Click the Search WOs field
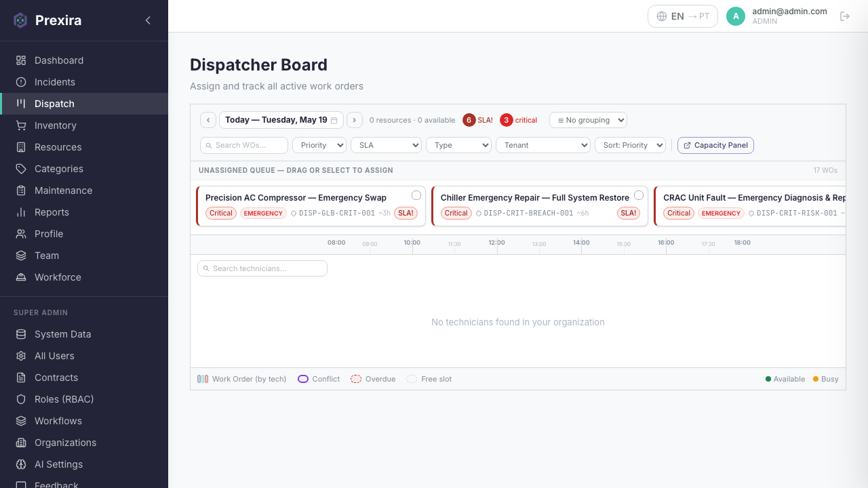This screenshot has width=868, height=488. pyautogui.click(x=244, y=145)
